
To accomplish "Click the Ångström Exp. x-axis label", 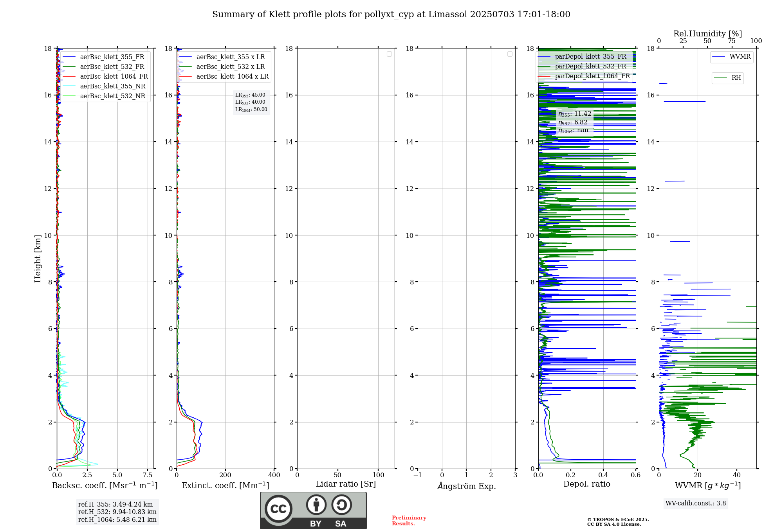I will (467, 486).
